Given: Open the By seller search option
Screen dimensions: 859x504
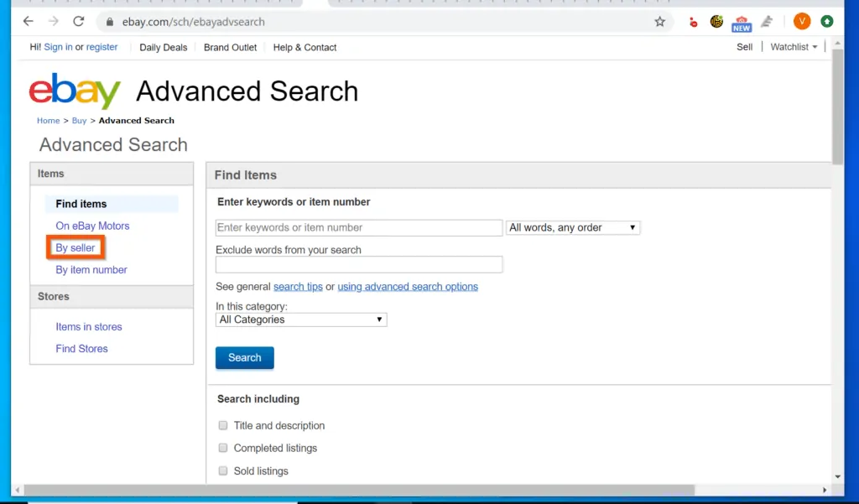Looking at the screenshot, I should (75, 247).
